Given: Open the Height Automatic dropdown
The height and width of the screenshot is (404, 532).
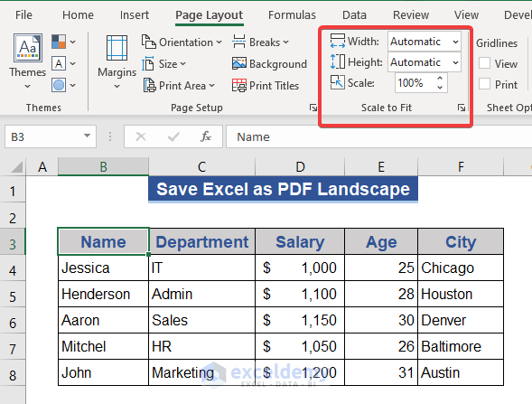Looking at the screenshot, I should 425,62.
